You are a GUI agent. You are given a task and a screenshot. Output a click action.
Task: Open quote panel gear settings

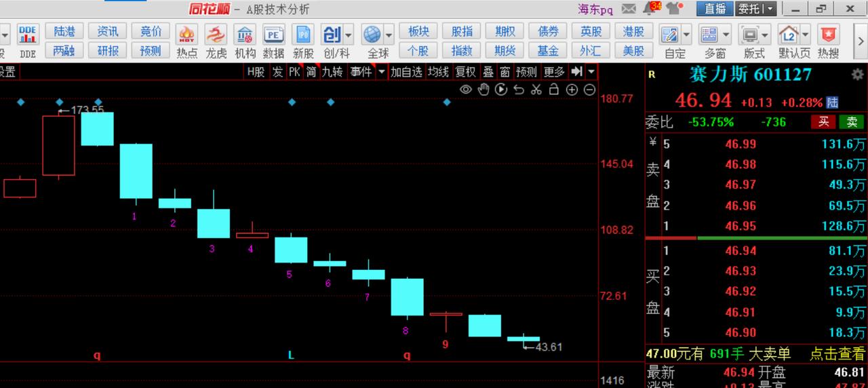(858, 75)
